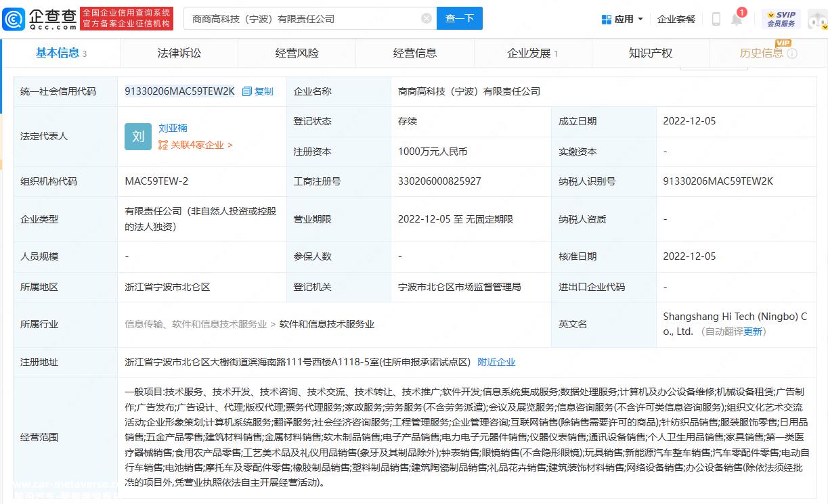This screenshot has width=828, height=504.
Task: Select 登记状态 value 存续
Action: click(408, 121)
